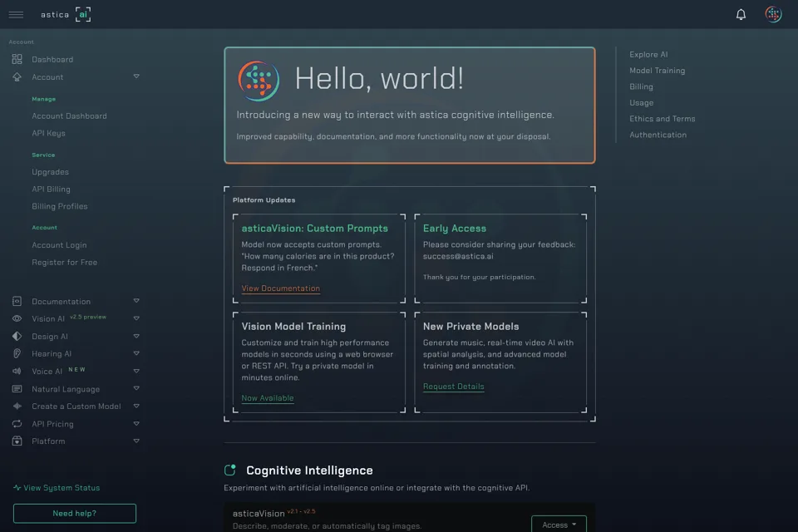Viewport: 798px width, 532px height.
Task: Open API Billing
Action: tap(51, 190)
